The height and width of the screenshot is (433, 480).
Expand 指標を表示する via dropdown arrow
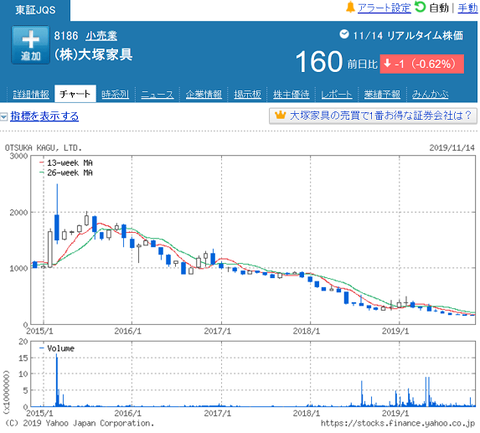point(4,117)
